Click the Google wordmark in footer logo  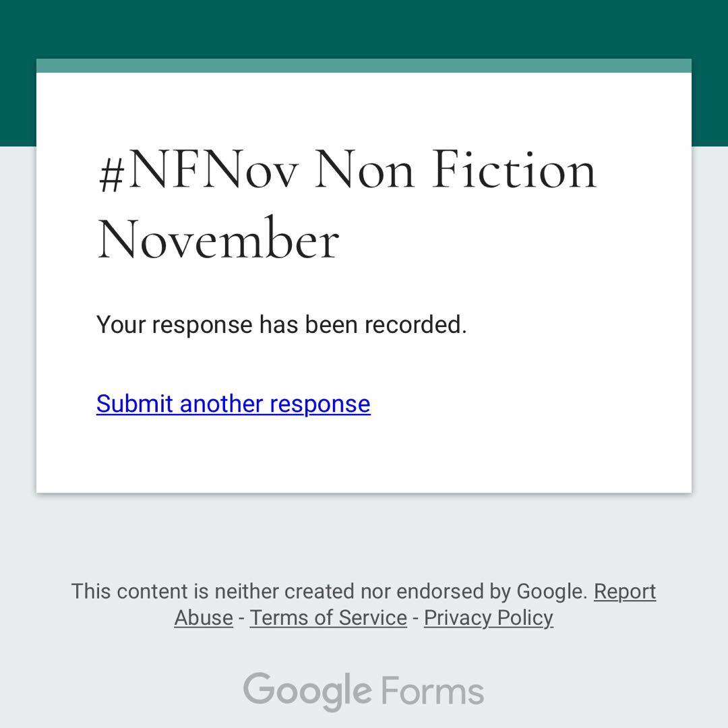[x=307, y=691]
